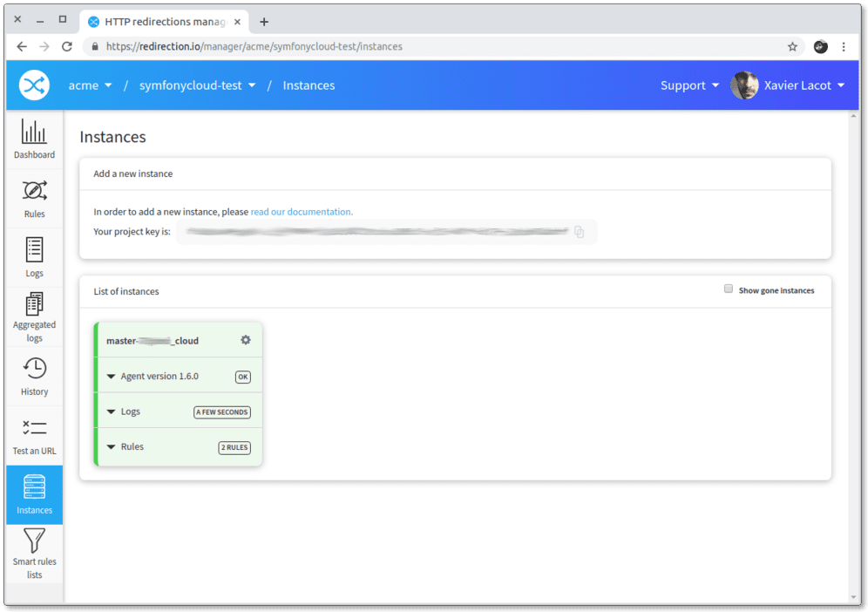The width and height of the screenshot is (868, 612).
Task: Click the blurred project key field
Action: click(386, 232)
